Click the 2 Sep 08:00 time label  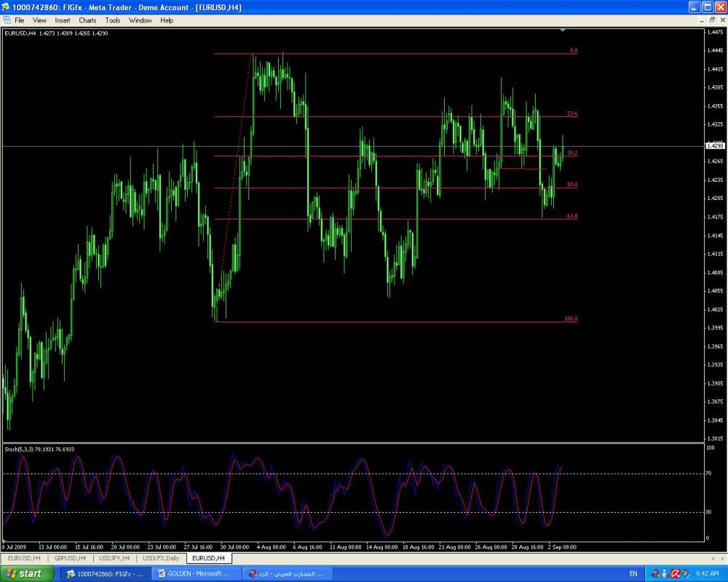562,547
